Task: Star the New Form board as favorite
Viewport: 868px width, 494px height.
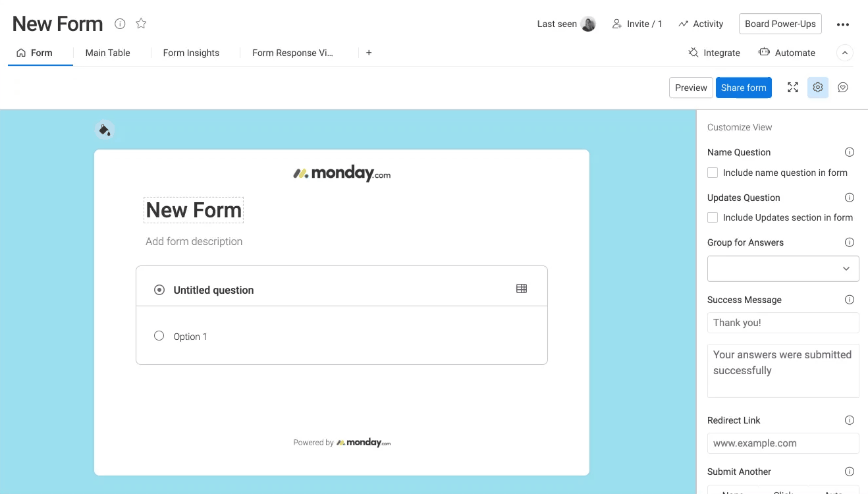Action: pyautogui.click(x=141, y=24)
